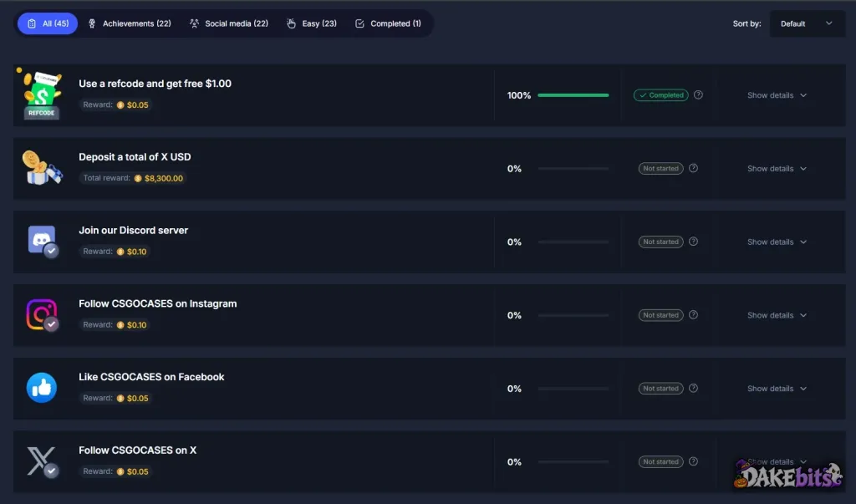Expand Show details for Instagram task
856x504 pixels.
777,315
